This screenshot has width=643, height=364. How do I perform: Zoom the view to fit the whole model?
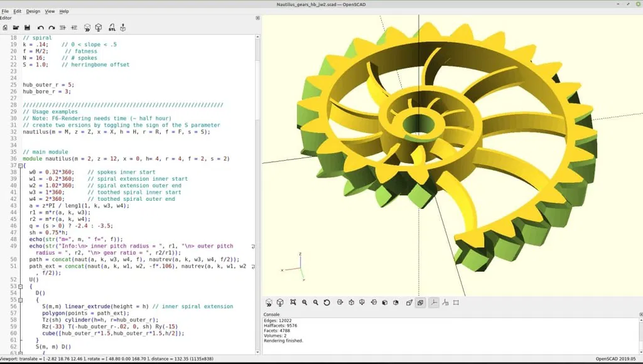(293, 302)
